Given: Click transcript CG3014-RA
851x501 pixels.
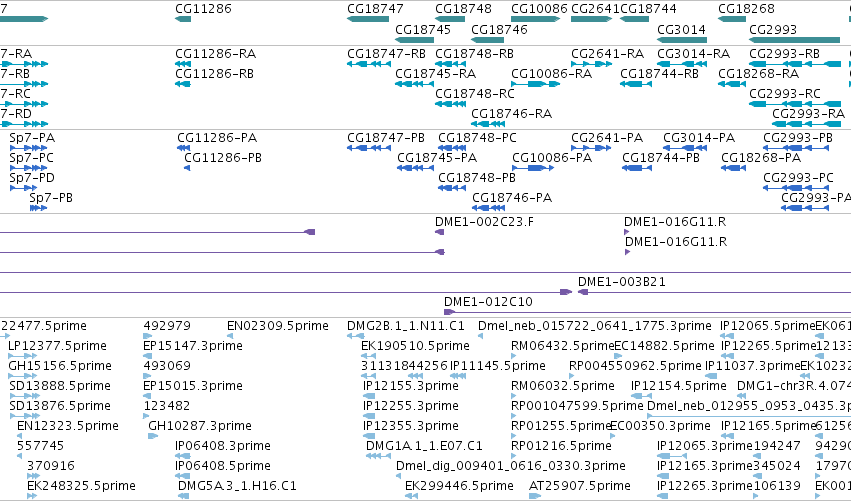Looking at the screenshot, I should 694,54.
